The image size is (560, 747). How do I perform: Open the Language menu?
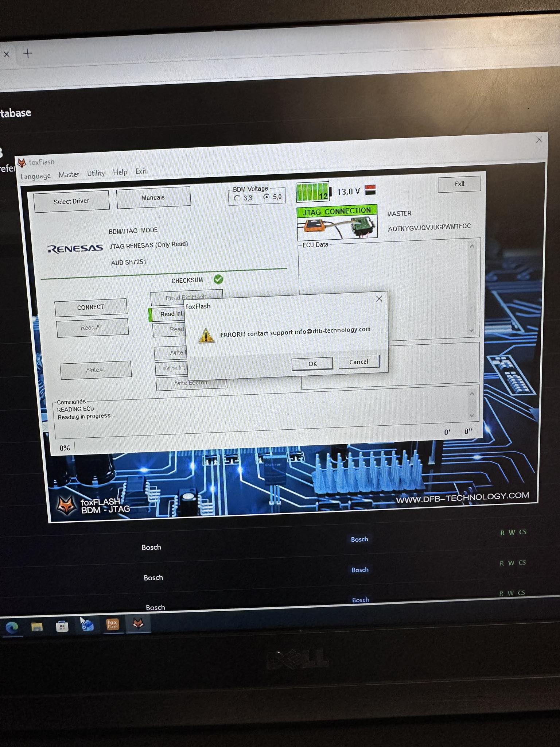[x=35, y=176]
